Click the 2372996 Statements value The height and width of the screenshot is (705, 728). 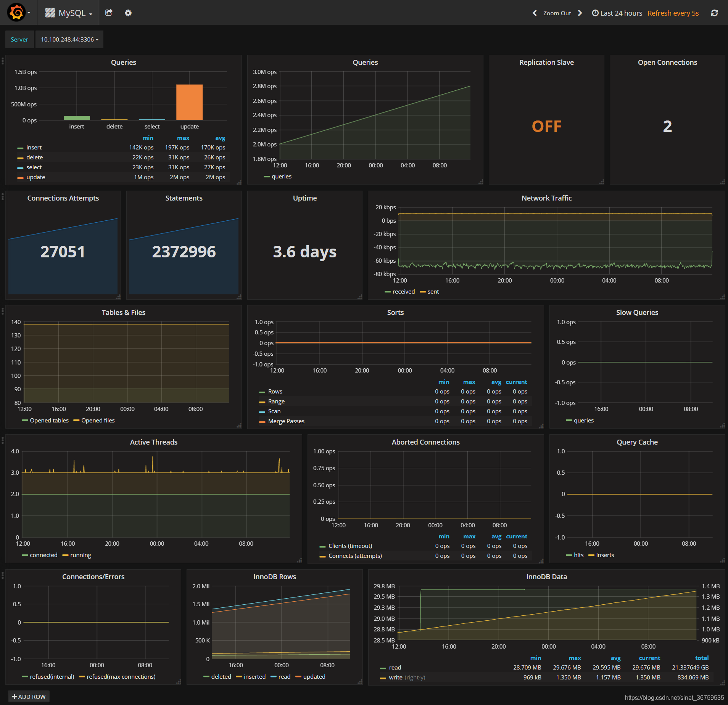point(184,252)
